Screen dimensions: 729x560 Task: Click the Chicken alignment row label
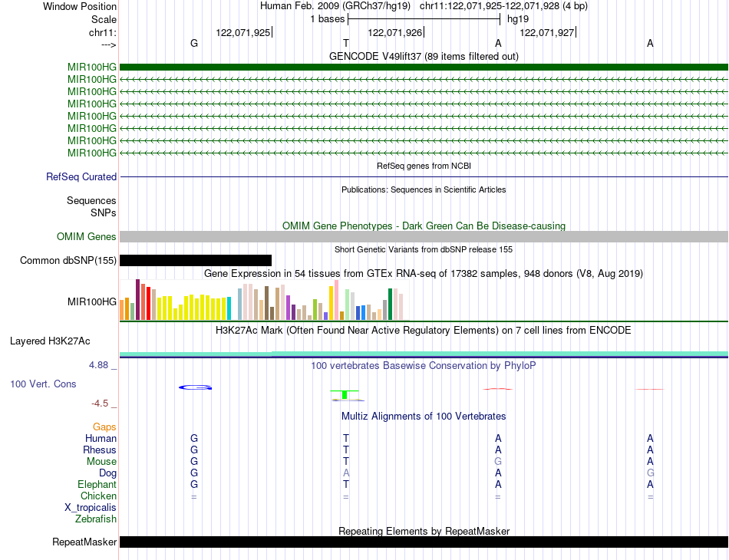coord(98,496)
